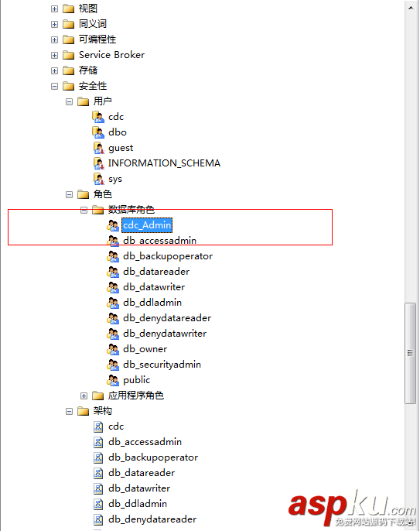Select the 用户 folder label
This screenshot has height=531, width=420.
tap(103, 101)
